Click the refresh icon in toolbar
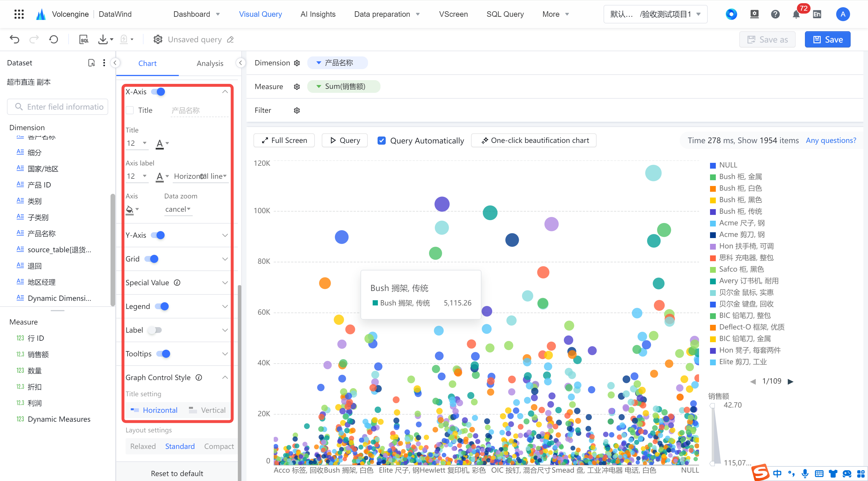 coord(54,39)
